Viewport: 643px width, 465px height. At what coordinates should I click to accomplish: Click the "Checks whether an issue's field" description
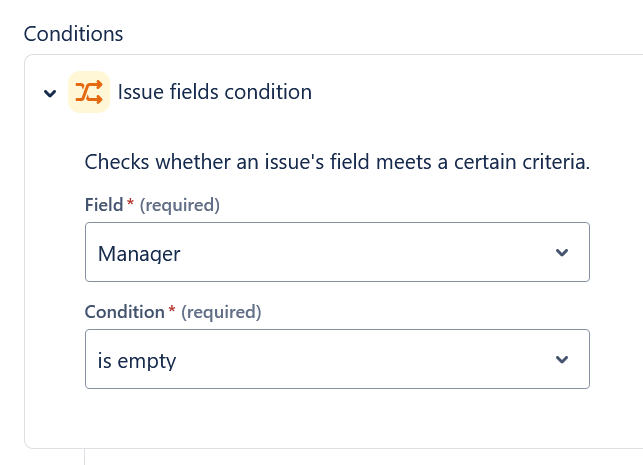pyautogui.click(x=337, y=162)
